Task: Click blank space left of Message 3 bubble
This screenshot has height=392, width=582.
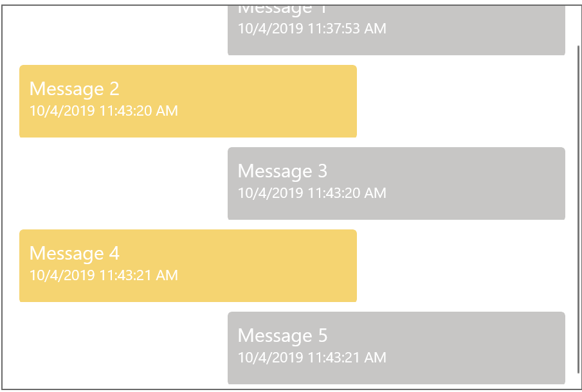Action: pos(115,184)
